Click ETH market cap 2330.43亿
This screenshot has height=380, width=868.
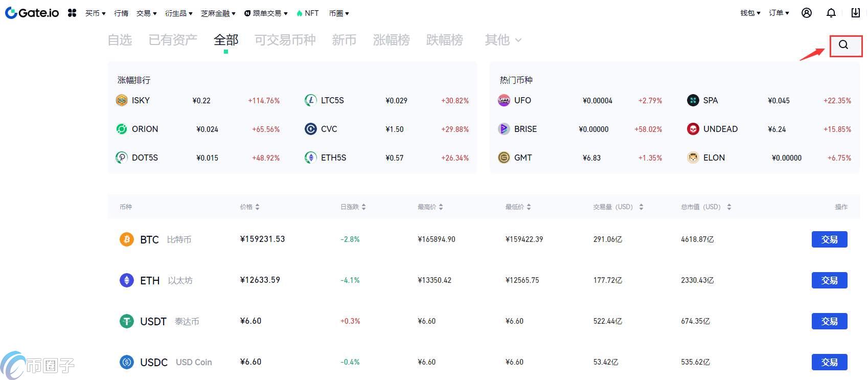click(x=697, y=280)
